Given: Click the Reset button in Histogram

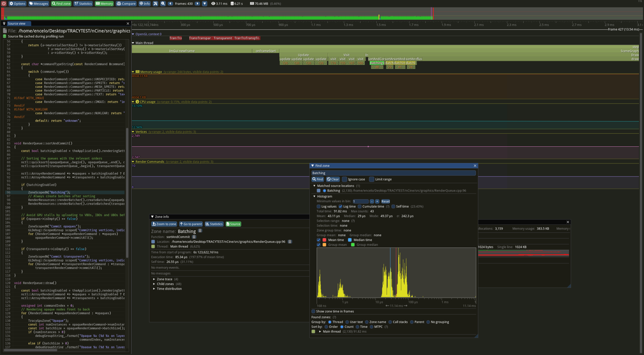Looking at the screenshot, I should (385, 201).
